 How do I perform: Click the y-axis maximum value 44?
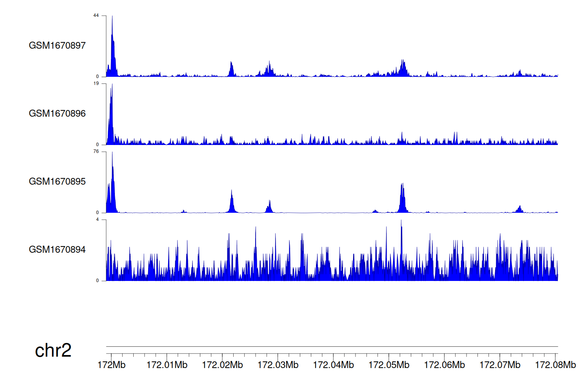pos(96,16)
